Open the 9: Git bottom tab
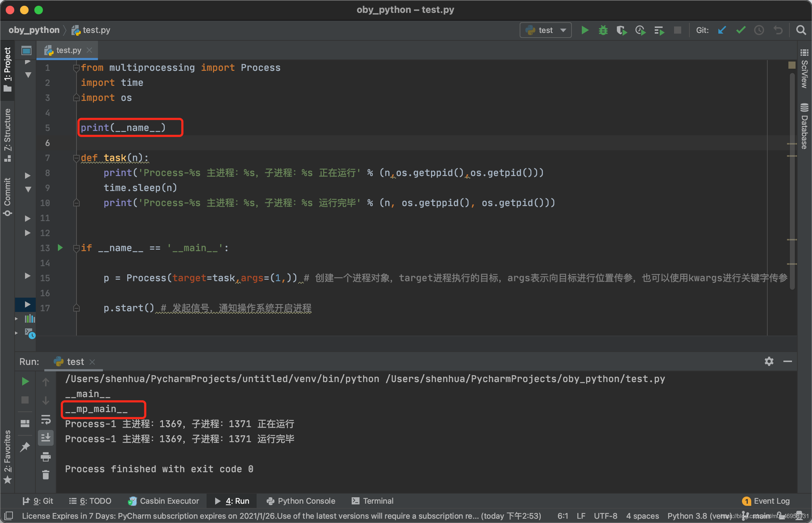Image resolution: width=812 pixels, height=523 pixels. [38, 501]
